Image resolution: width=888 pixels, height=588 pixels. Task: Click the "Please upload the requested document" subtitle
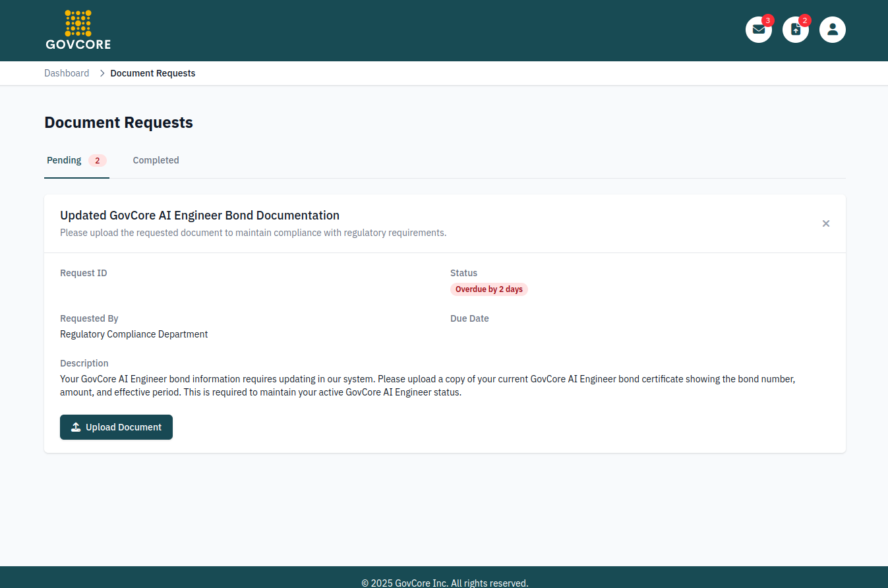click(x=253, y=233)
